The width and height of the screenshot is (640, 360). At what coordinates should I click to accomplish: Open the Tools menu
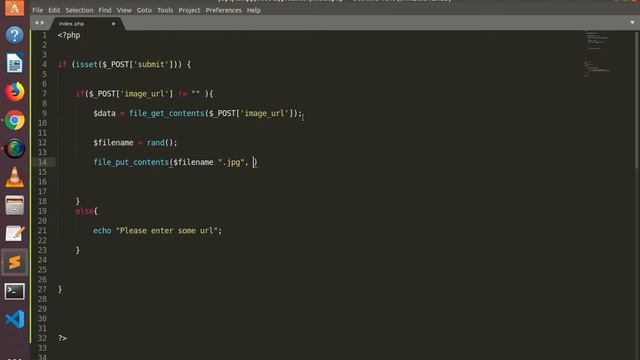pyautogui.click(x=165, y=10)
